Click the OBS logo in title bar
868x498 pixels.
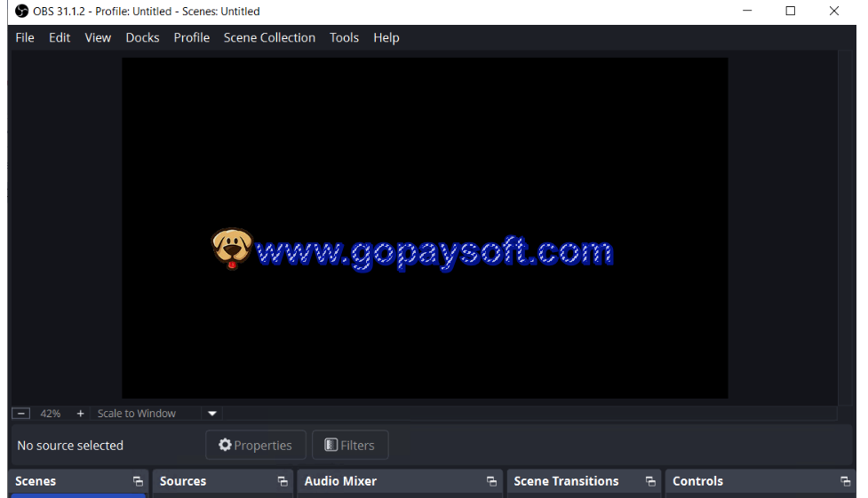pyautogui.click(x=22, y=12)
